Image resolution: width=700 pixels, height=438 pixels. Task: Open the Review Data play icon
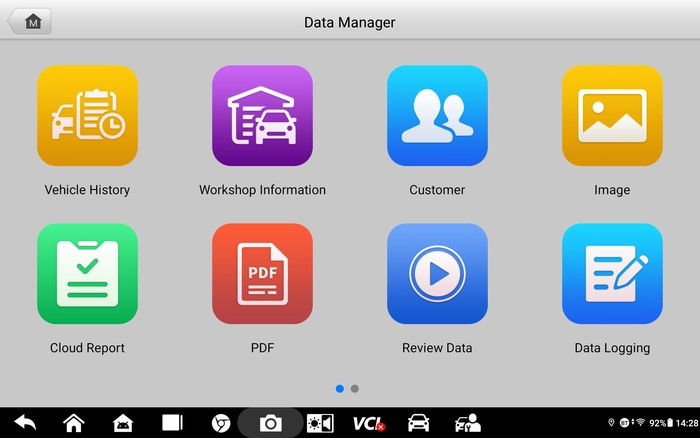click(x=438, y=274)
